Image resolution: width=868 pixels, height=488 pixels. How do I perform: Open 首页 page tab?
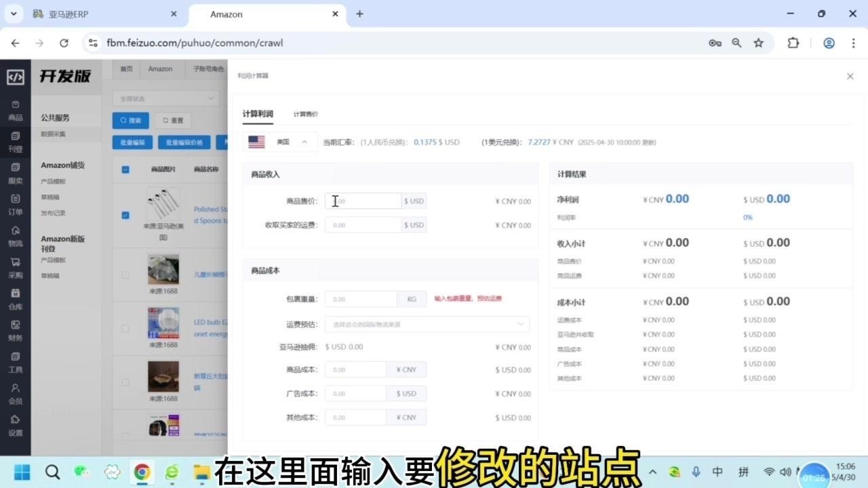click(x=127, y=68)
